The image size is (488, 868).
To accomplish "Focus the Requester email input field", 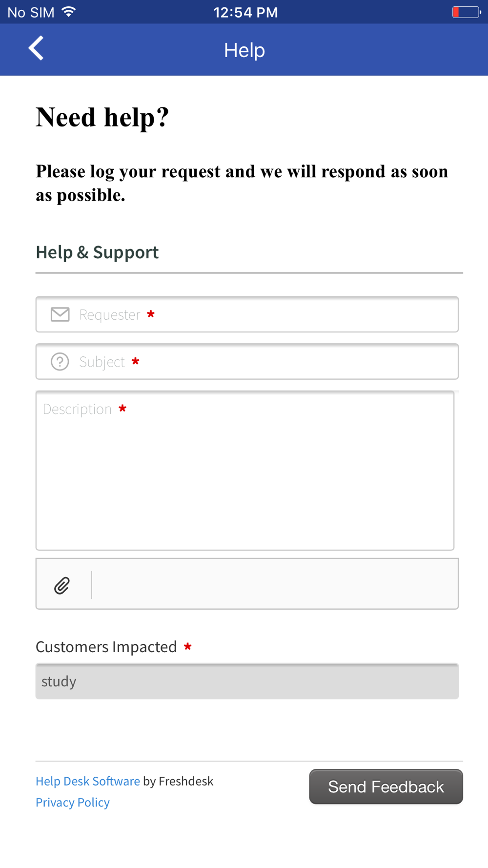I will [247, 314].
